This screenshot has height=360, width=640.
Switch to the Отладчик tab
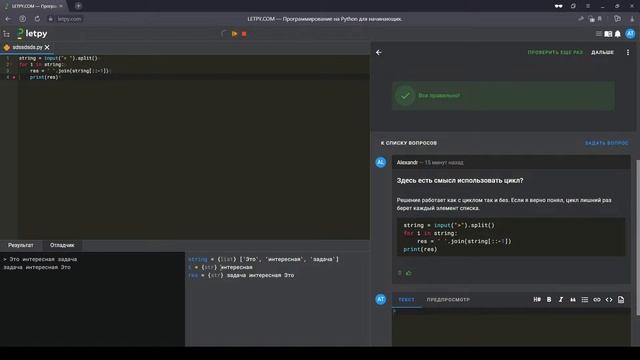click(62, 245)
